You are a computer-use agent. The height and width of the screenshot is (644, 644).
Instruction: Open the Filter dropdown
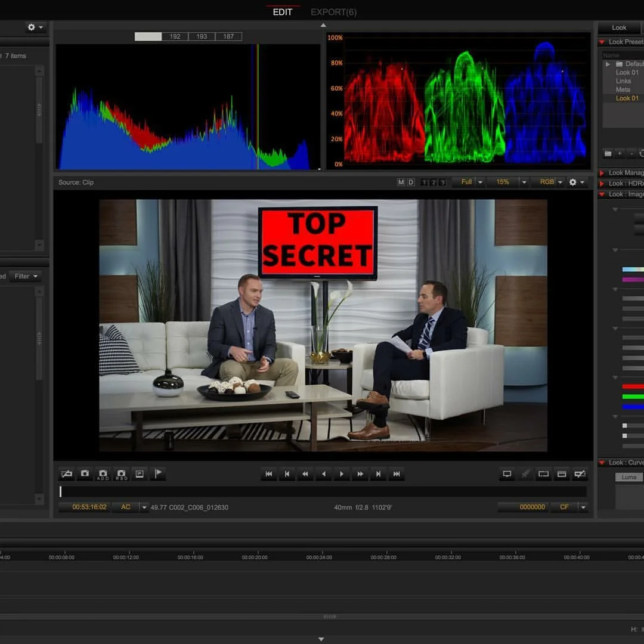pos(26,277)
